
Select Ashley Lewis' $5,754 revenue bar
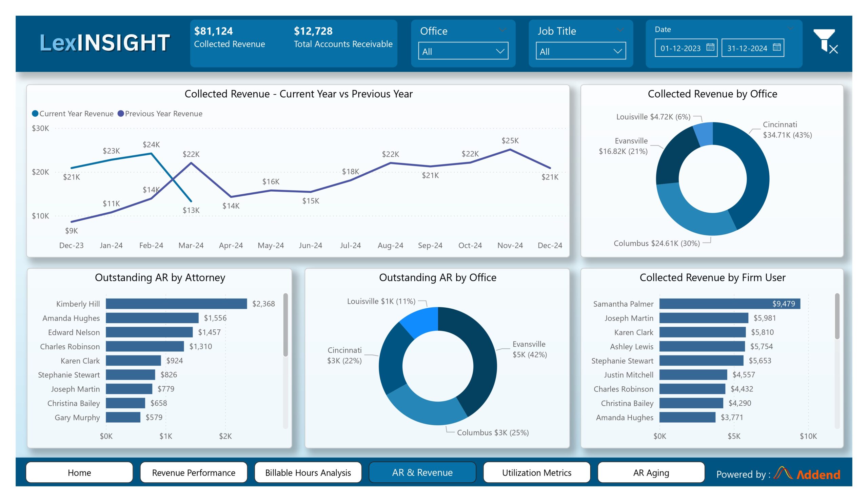pyautogui.click(x=702, y=346)
